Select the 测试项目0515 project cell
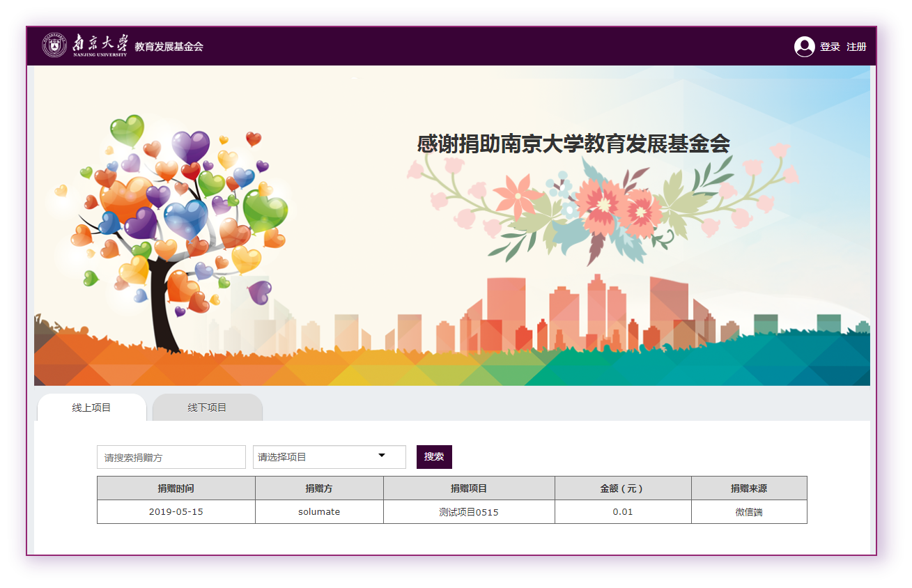The image size is (912, 588). click(469, 512)
